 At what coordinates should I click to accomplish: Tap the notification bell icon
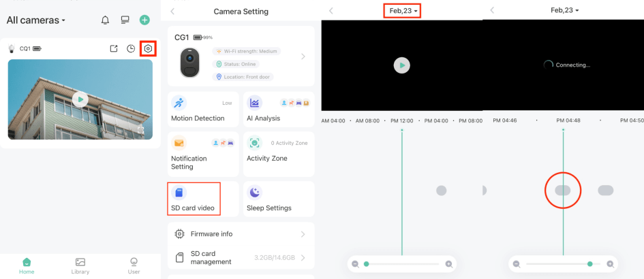tap(105, 20)
